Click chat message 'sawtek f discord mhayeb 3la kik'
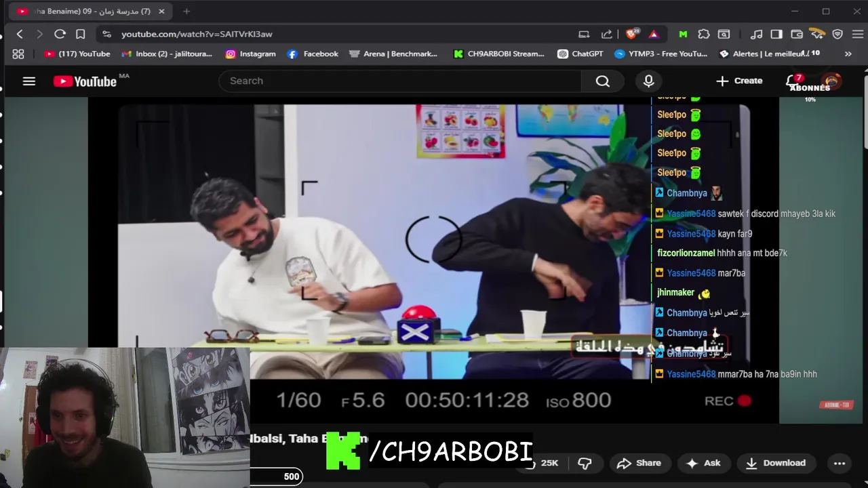The width and height of the screenshot is (868, 488). [x=776, y=213]
